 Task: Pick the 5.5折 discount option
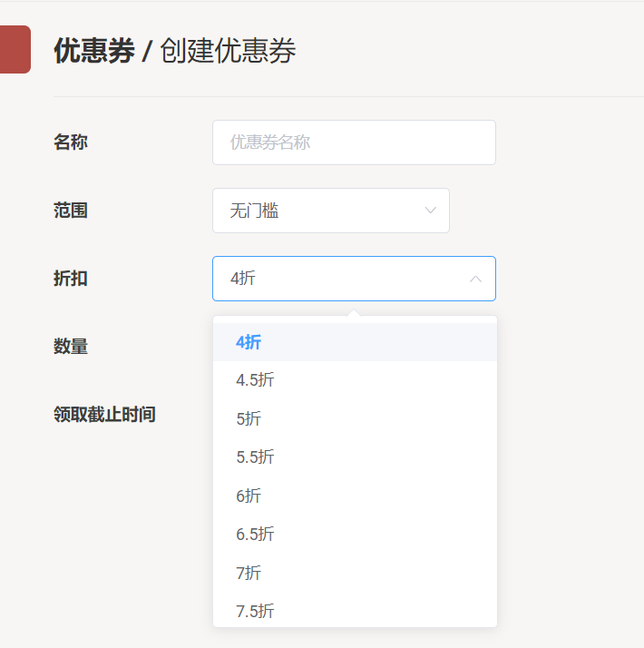pos(255,457)
